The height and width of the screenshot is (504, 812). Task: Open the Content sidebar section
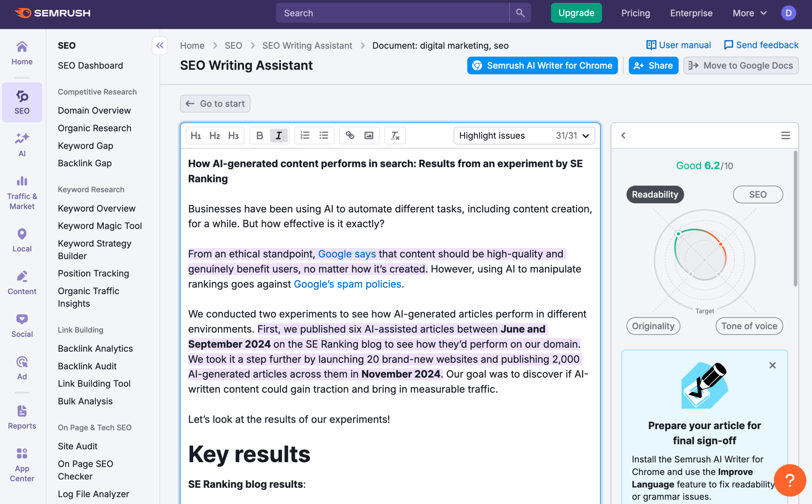tap(22, 283)
